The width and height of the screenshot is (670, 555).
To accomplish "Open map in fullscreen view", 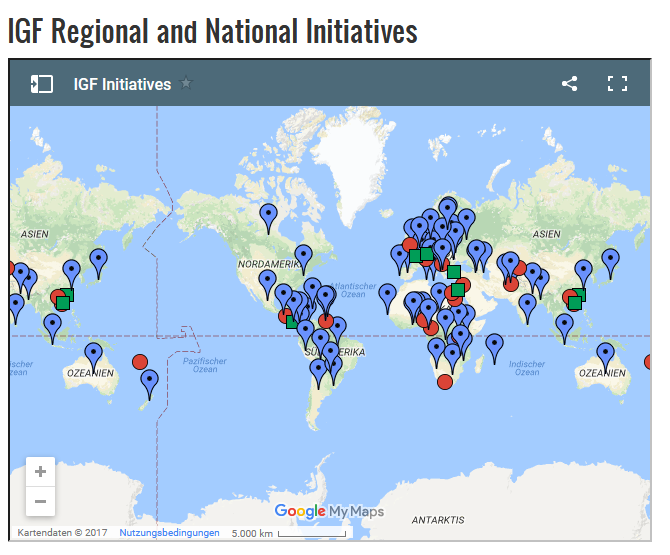I will pyautogui.click(x=617, y=84).
